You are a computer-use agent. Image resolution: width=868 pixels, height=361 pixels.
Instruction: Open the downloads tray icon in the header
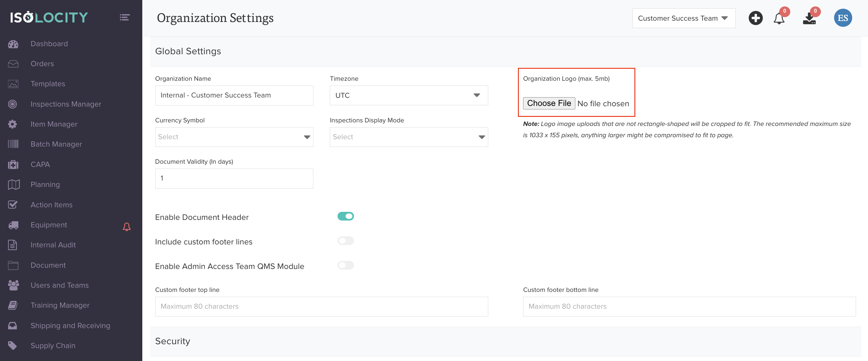(809, 18)
